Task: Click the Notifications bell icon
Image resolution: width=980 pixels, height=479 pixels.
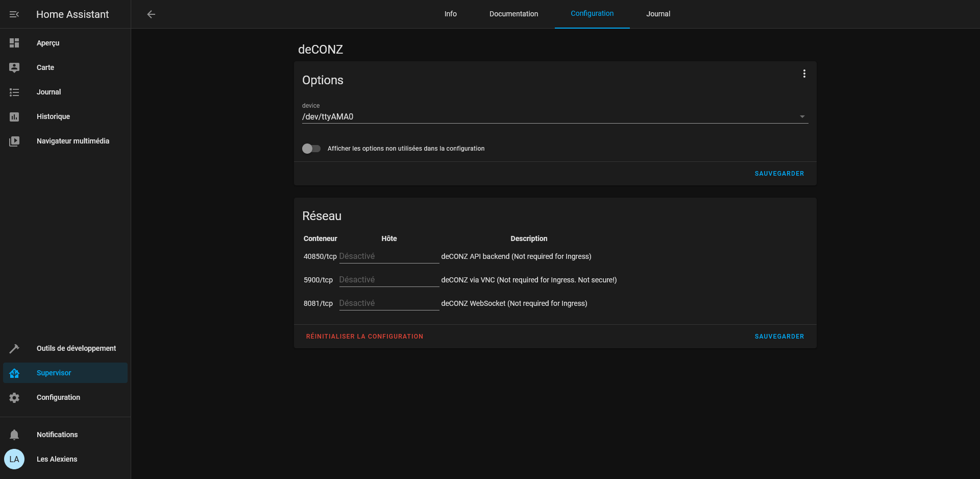Action: click(x=14, y=435)
